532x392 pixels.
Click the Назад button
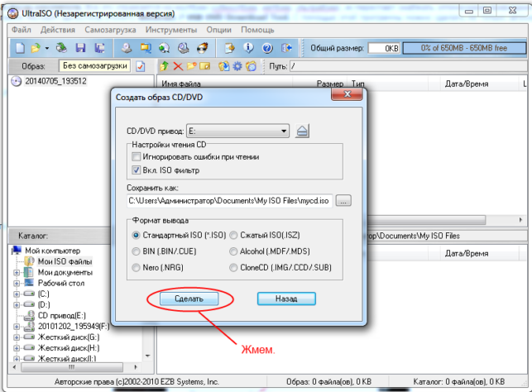pos(286,299)
